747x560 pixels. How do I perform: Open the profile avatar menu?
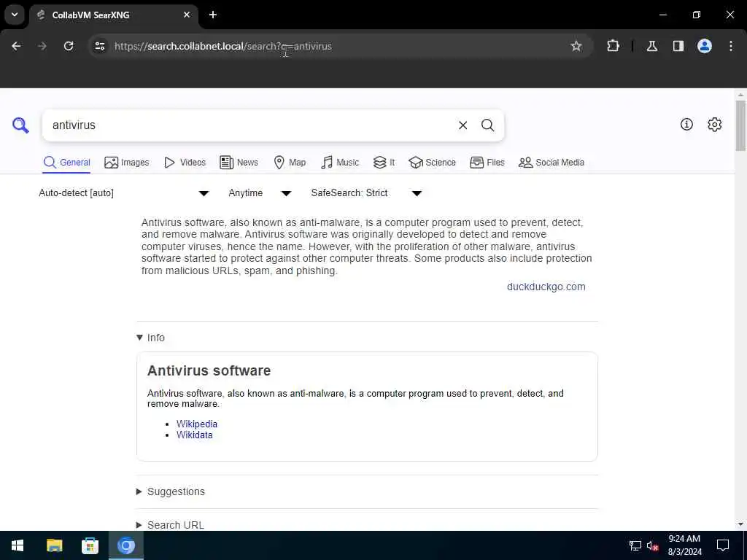pyautogui.click(x=705, y=46)
